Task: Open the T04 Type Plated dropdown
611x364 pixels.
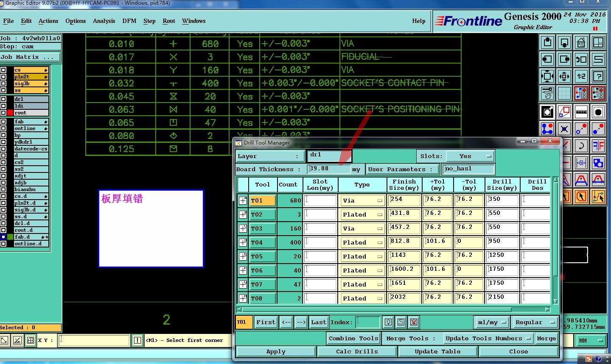Action: point(362,242)
